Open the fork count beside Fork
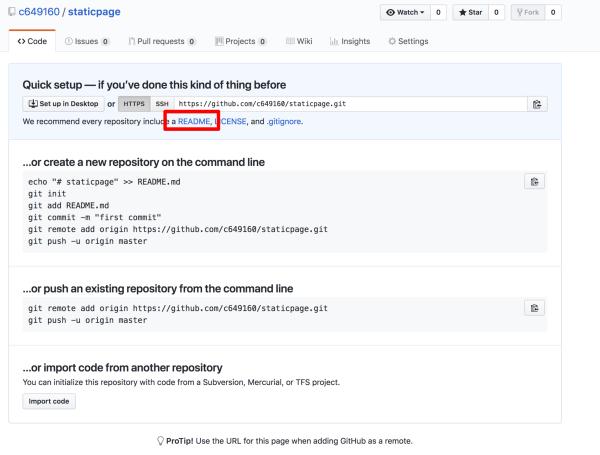600x455 pixels. [x=553, y=13]
